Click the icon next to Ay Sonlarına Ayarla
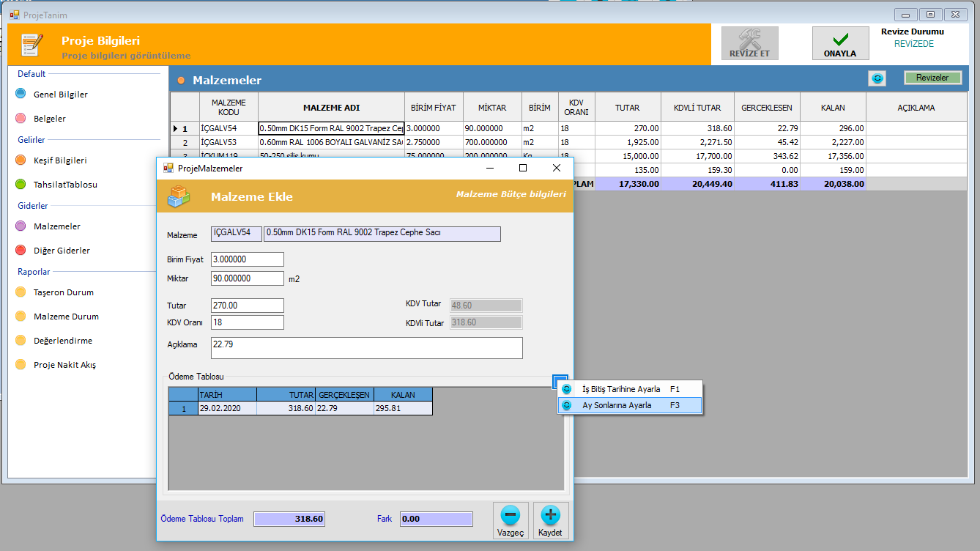980x551 pixels. click(566, 405)
